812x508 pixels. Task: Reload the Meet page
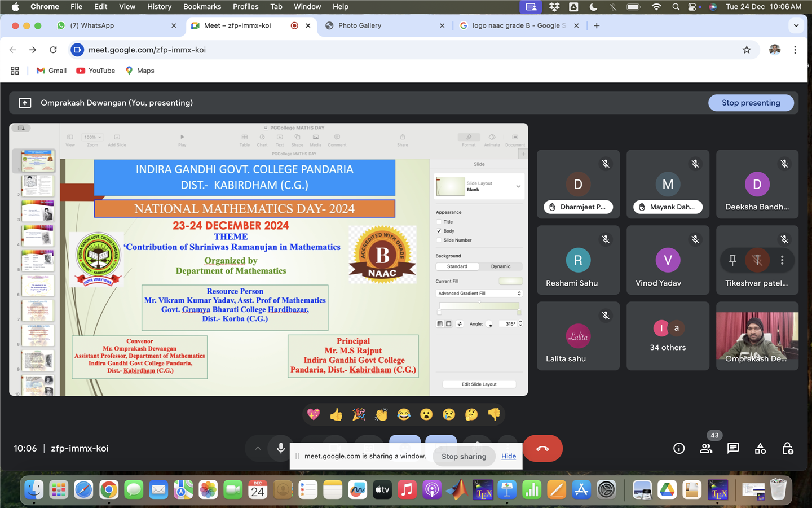(53, 50)
